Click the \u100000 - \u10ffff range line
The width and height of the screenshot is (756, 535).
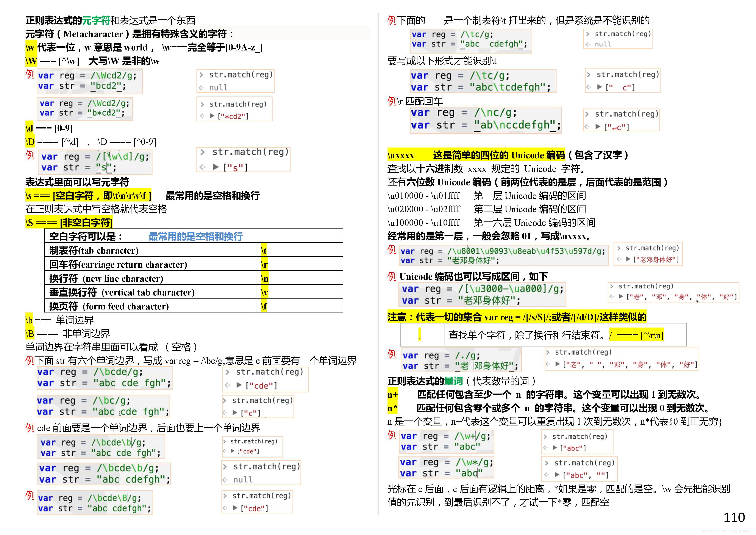pyautogui.click(x=491, y=223)
